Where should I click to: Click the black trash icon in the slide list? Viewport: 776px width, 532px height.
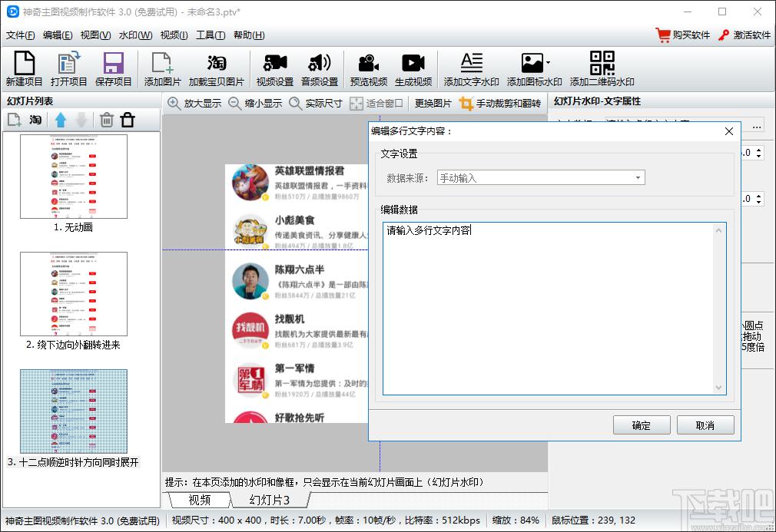tap(128, 120)
